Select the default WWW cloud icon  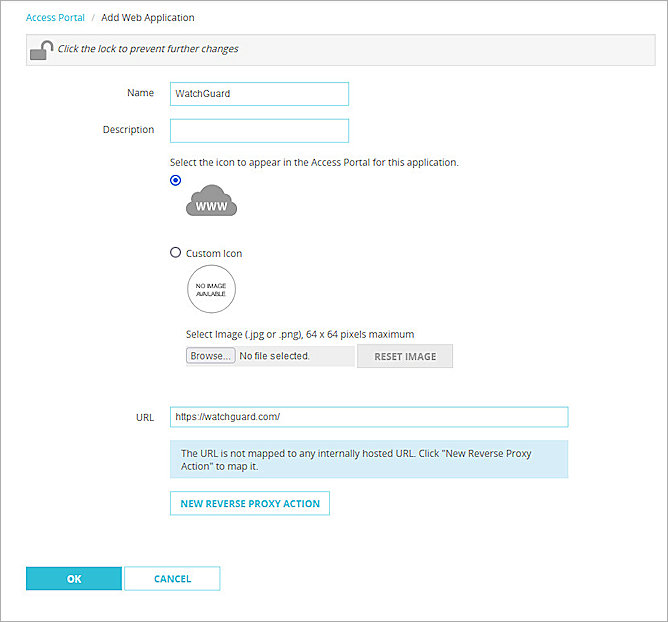211,201
